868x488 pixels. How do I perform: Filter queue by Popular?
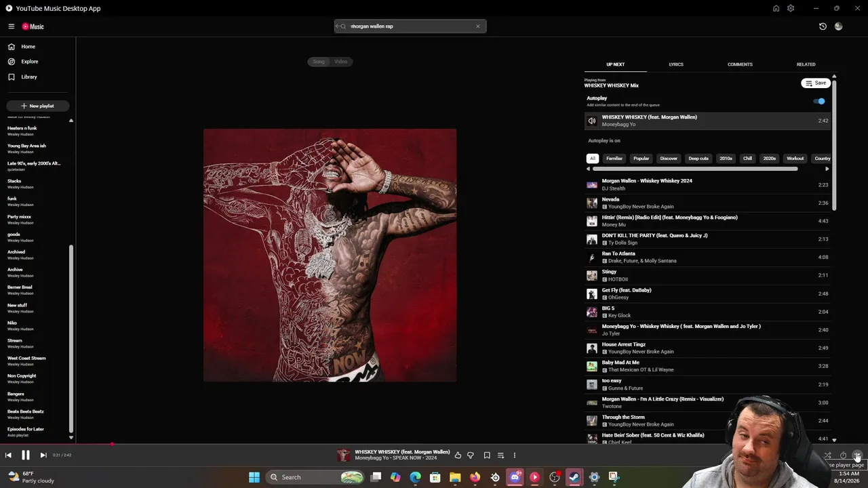pyautogui.click(x=642, y=159)
